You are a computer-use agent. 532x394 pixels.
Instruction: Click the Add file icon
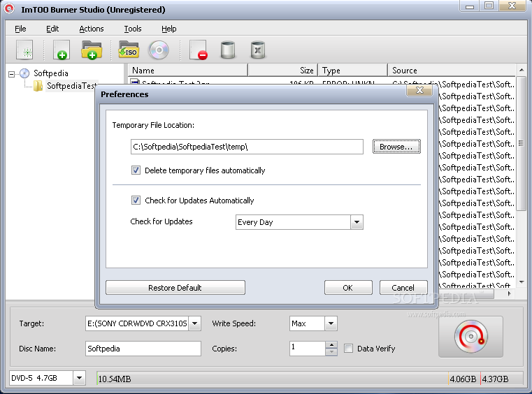coord(62,50)
